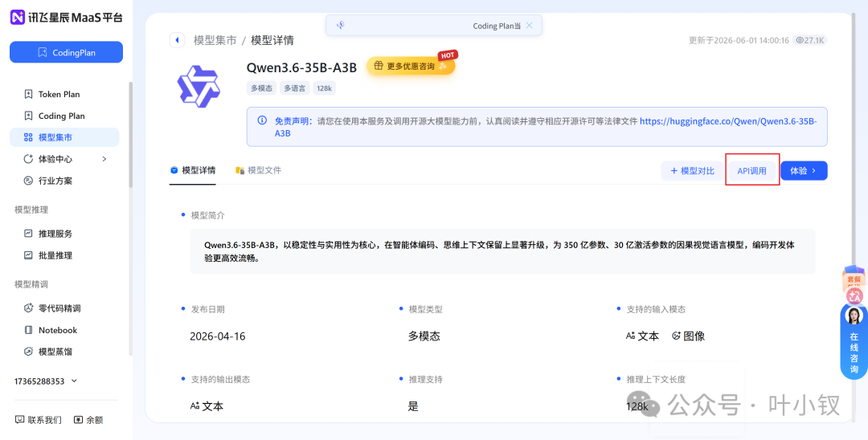868x440 pixels.
Task: Click the API调用 button
Action: (751, 171)
